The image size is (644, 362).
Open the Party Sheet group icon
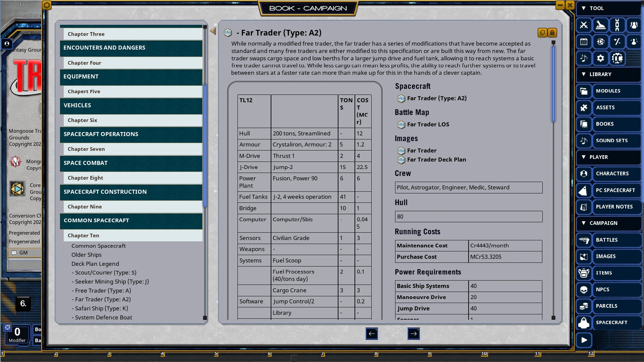coord(634,25)
